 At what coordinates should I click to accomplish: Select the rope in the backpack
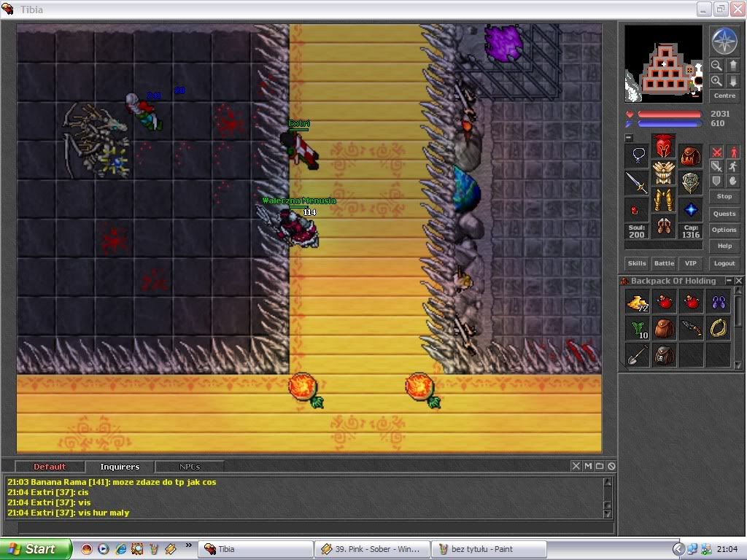[718, 329]
